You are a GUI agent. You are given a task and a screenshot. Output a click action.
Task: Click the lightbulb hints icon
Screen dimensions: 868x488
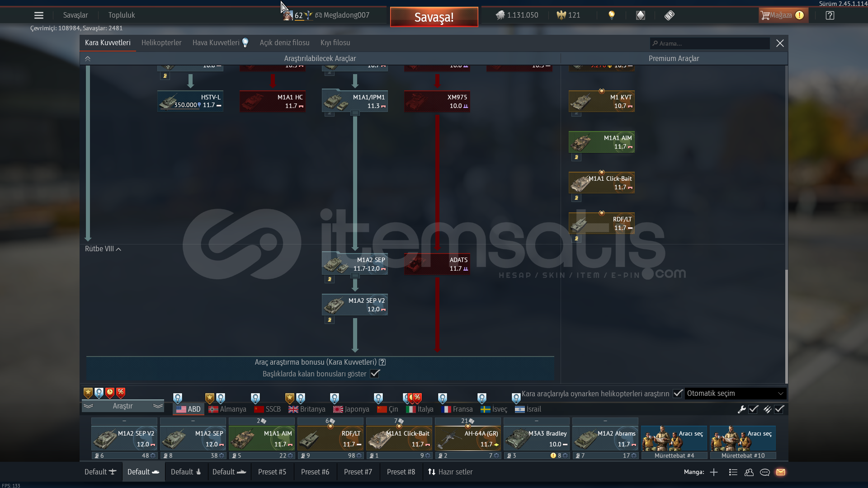[612, 15]
